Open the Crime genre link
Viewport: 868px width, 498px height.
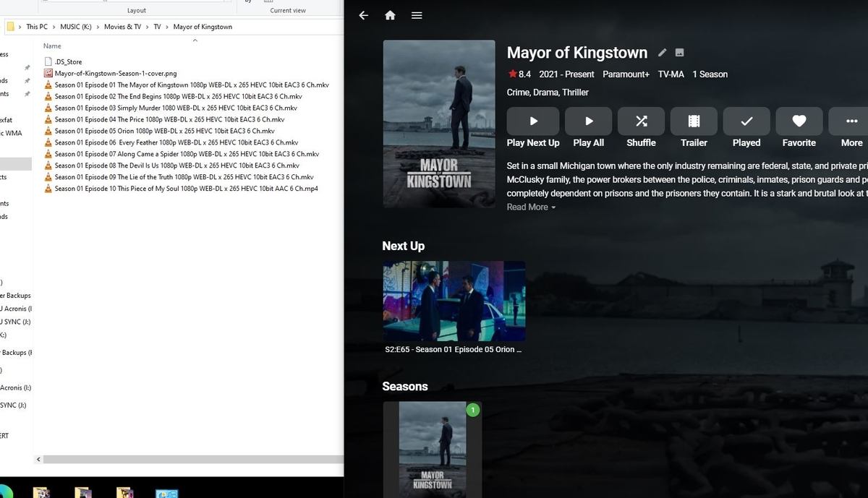(519, 93)
